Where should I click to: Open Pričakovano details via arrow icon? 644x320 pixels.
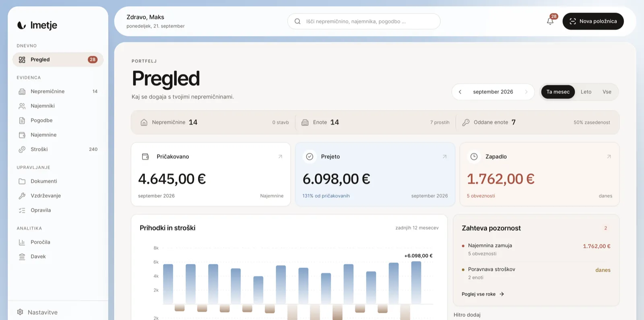(x=280, y=157)
